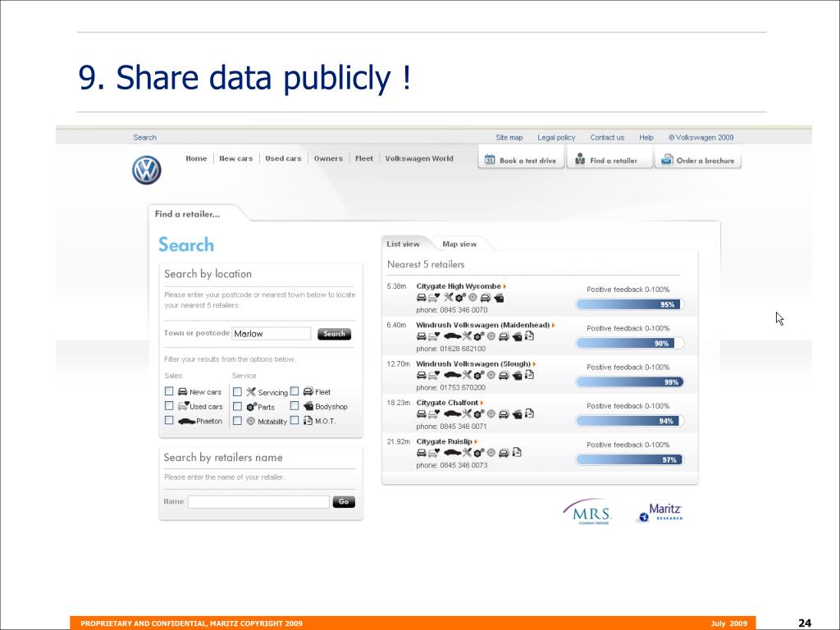Check the Servicing filter box
840x630 pixels.
tap(237, 391)
